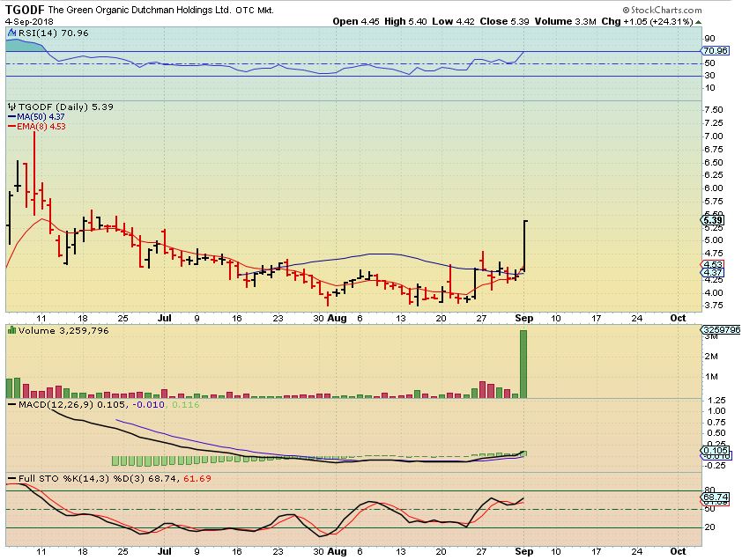The image size is (742, 560).
Task: Click the Volume 3,259,796 panel label
Action: [x=63, y=330]
